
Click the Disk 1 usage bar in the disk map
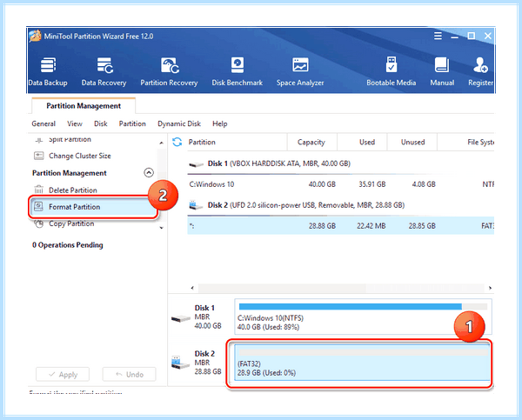(363, 306)
